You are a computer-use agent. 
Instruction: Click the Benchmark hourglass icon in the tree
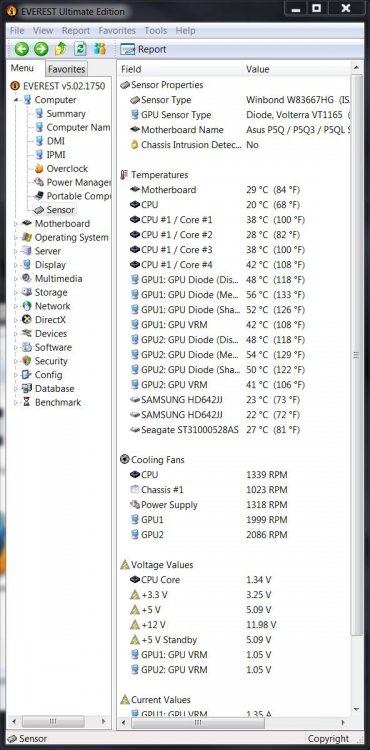pyautogui.click(x=27, y=402)
